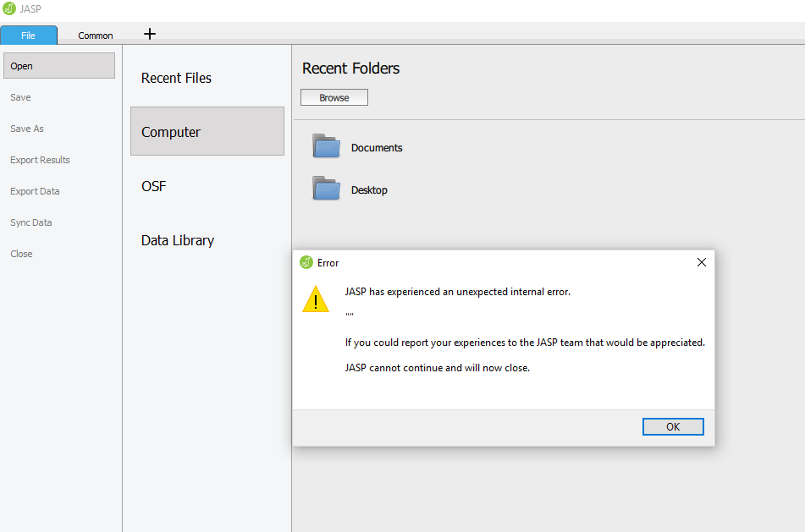The width and height of the screenshot is (805, 532).
Task: Select Close from the sidebar menu
Action: click(x=21, y=253)
